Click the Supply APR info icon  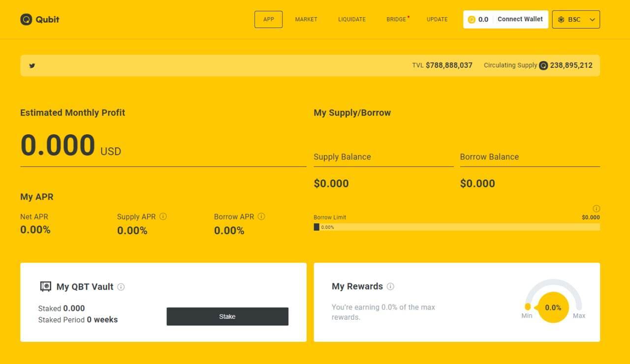tap(163, 216)
